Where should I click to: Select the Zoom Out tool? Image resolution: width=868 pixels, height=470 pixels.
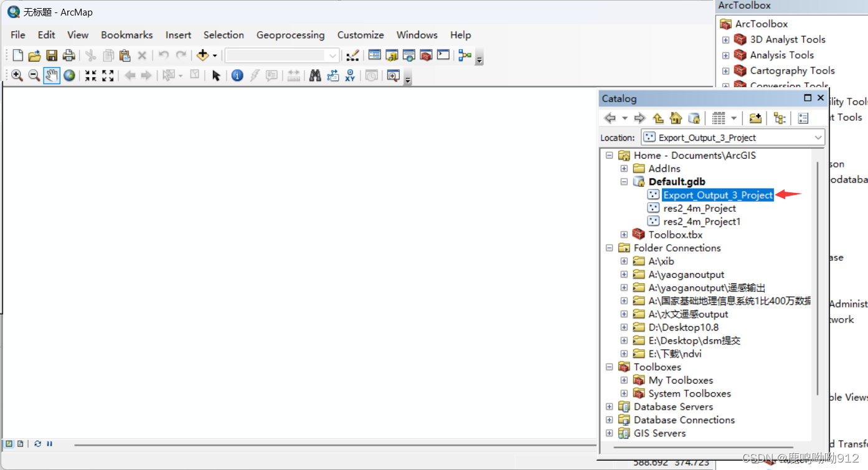pos(34,75)
